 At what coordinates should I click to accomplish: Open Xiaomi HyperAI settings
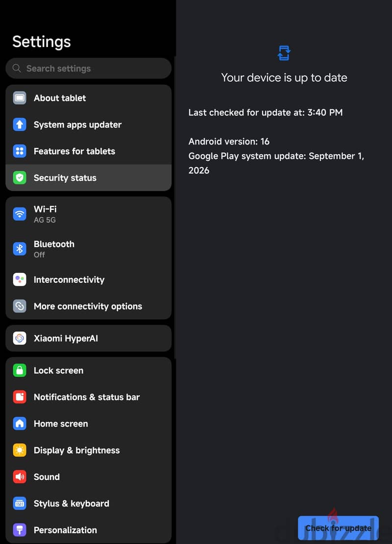tap(89, 338)
